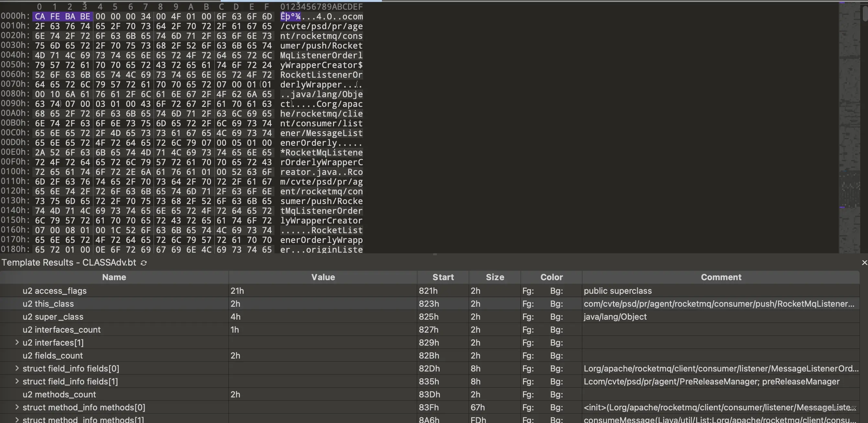
Task: Select the u2 super_class row
Action: pos(429,316)
